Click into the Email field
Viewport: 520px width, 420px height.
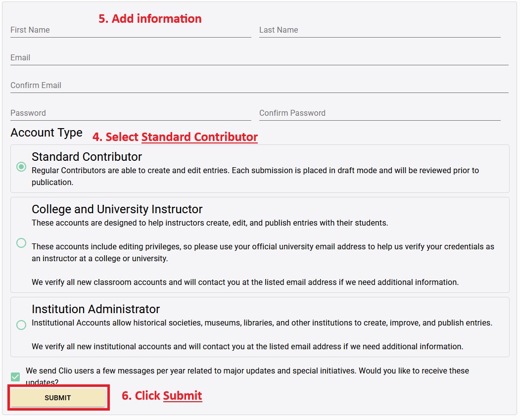pos(259,58)
